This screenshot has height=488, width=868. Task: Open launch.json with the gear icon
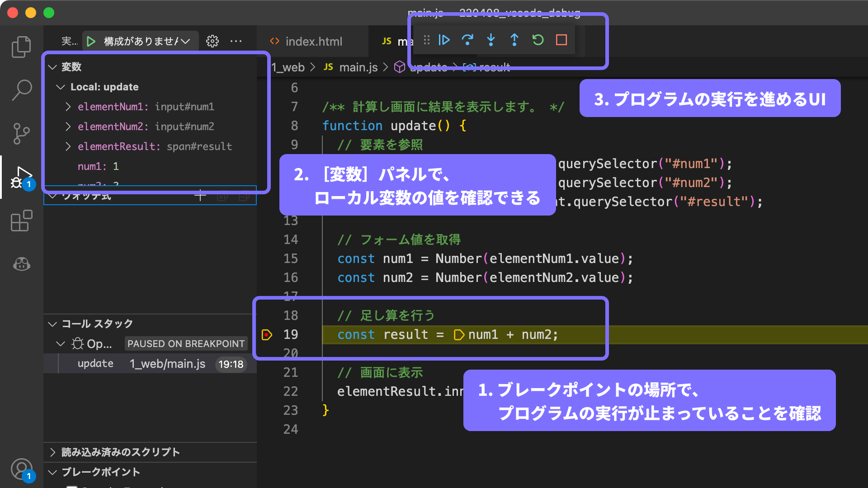tap(212, 42)
